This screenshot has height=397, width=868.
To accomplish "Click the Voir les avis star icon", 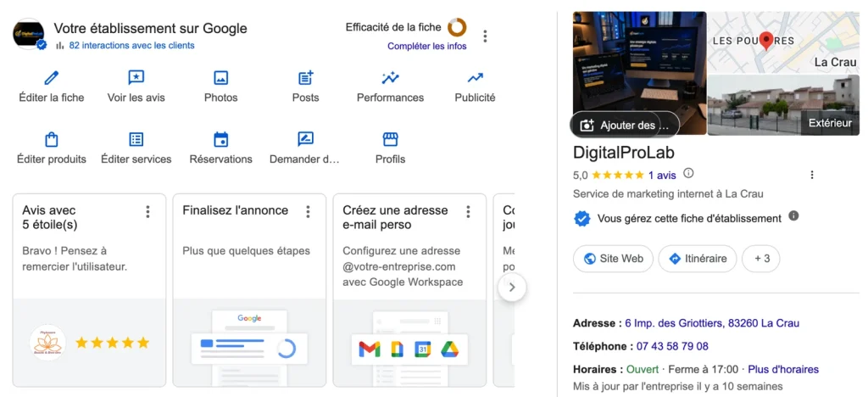I will click(x=136, y=77).
